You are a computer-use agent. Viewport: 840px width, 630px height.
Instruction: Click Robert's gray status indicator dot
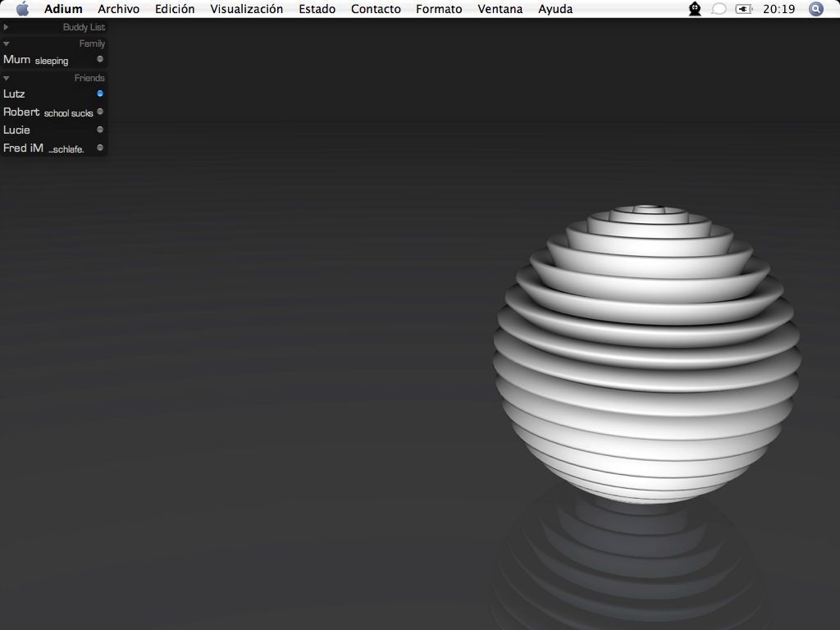(100, 112)
